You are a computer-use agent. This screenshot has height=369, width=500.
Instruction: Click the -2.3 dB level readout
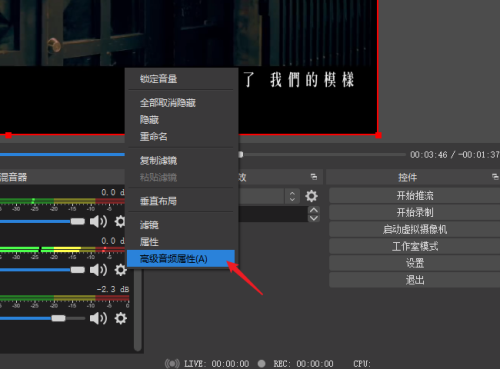click(113, 289)
